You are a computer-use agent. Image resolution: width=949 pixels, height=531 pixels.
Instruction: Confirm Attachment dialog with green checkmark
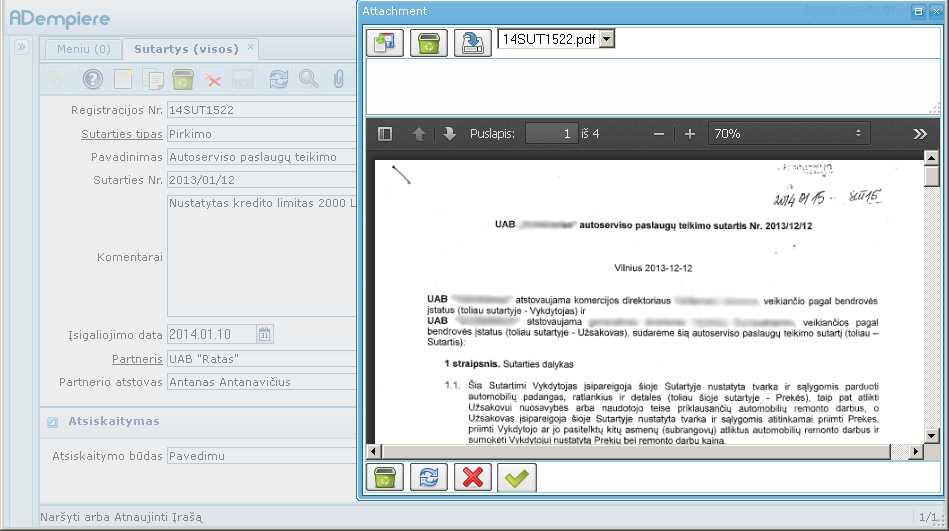pyautogui.click(x=516, y=478)
